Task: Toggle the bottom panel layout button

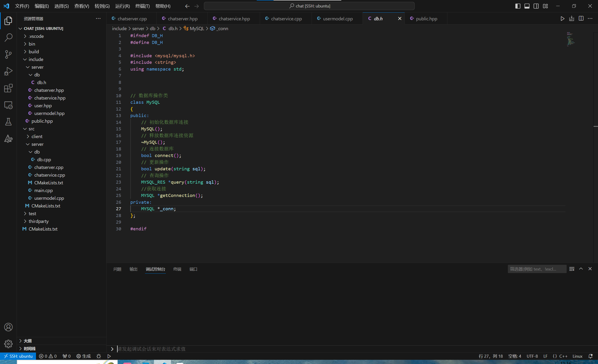Action: click(x=527, y=6)
